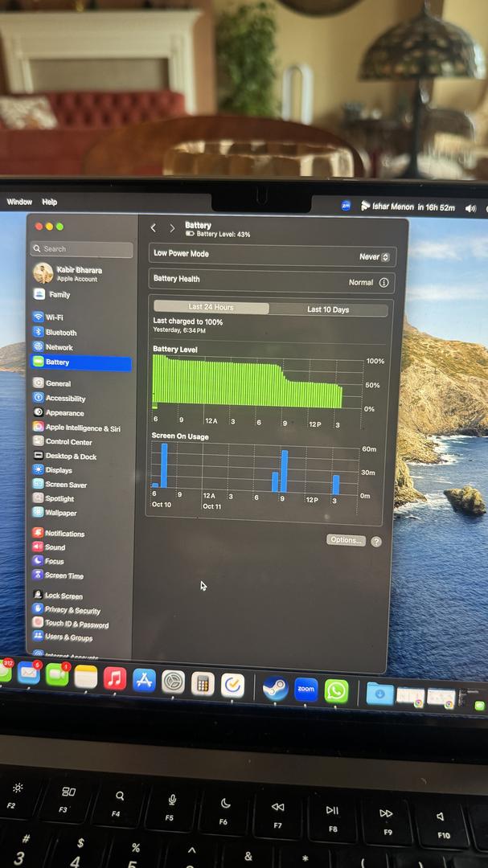Click the Options... button
Screen dimensions: 488x868
[x=347, y=540]
